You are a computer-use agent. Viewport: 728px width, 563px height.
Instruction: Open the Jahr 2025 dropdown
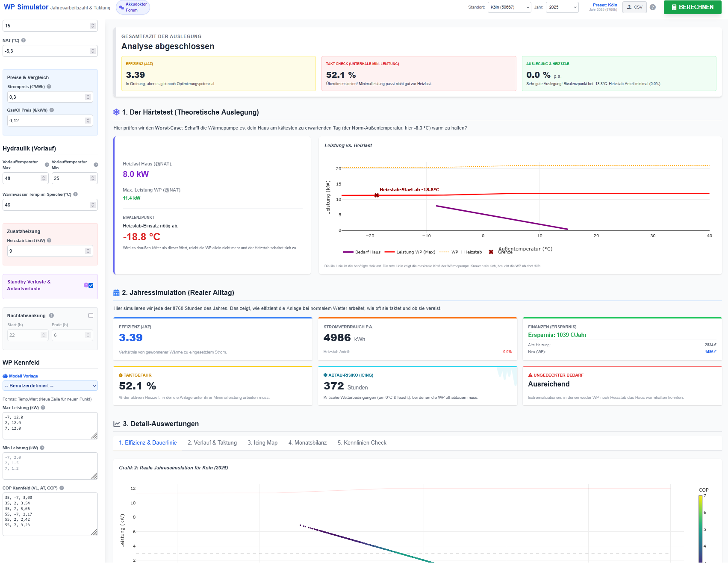[562, 7]
